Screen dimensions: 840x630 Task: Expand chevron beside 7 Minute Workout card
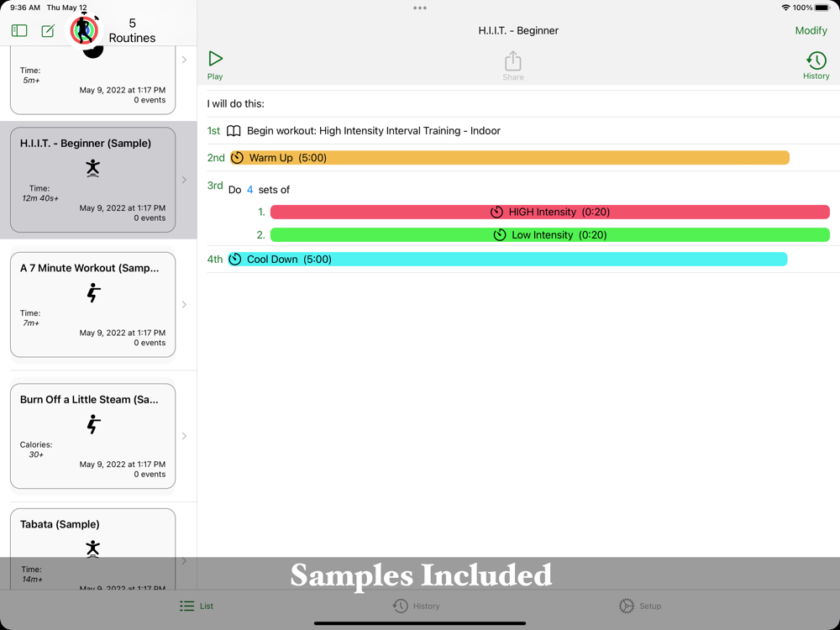coord(184,304)
